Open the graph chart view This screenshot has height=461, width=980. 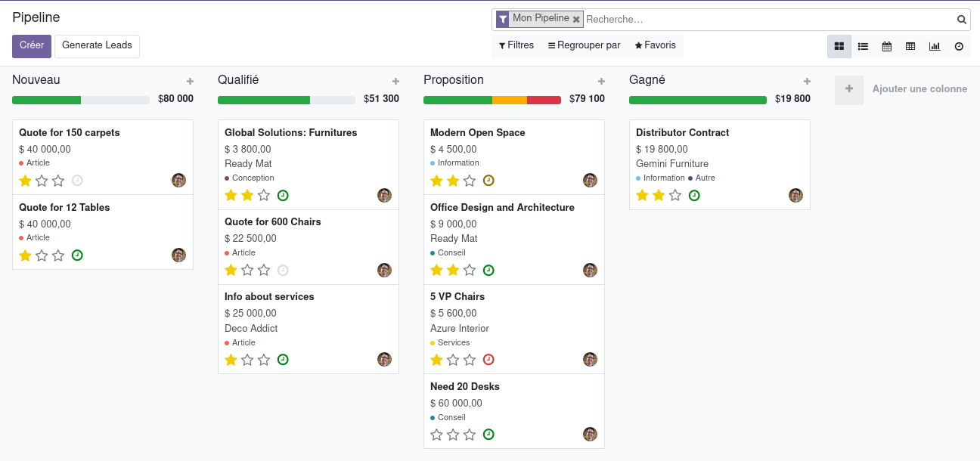pyautogui.click(x=935, y=46)
